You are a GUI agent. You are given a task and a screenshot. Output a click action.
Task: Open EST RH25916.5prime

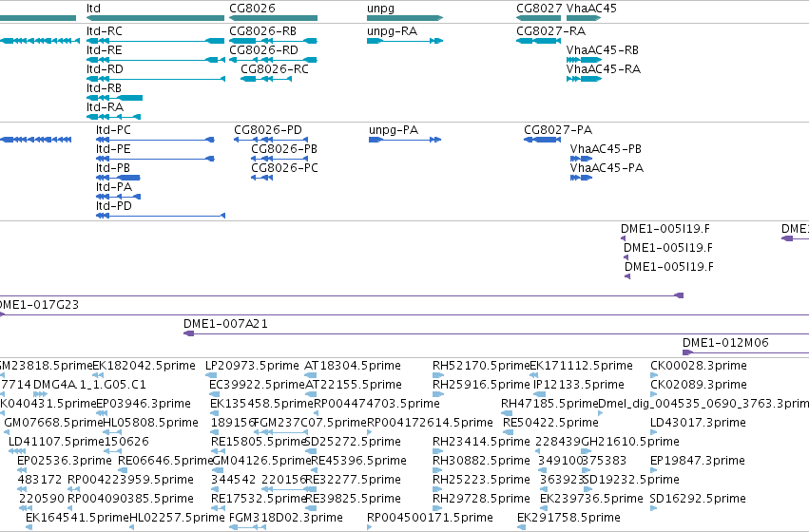coord(481,385)
